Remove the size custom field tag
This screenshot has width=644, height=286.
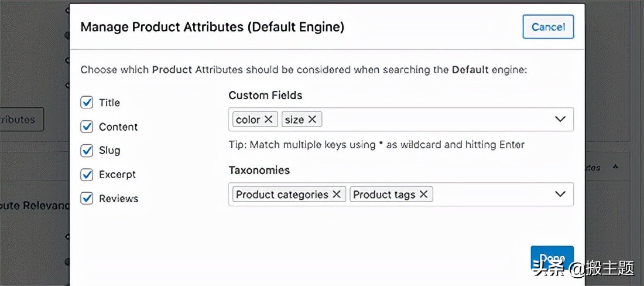(x=312, y=120)
